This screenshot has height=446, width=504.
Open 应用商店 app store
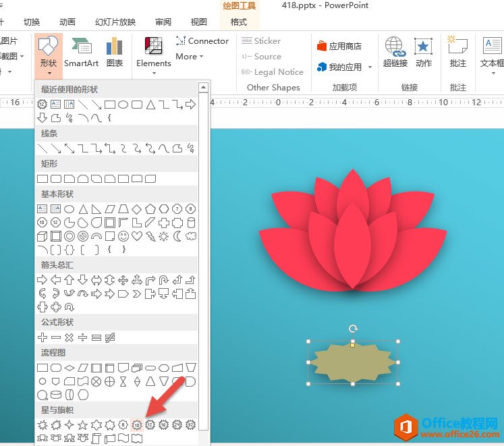tap(339, 47)
